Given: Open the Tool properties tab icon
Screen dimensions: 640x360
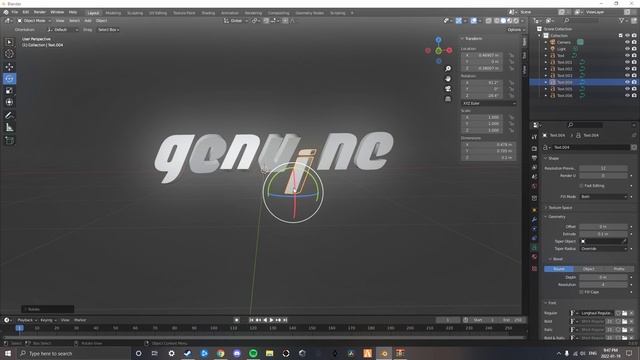Looking at the screenshot, I should pyautogui.click(x=534, y=137).
